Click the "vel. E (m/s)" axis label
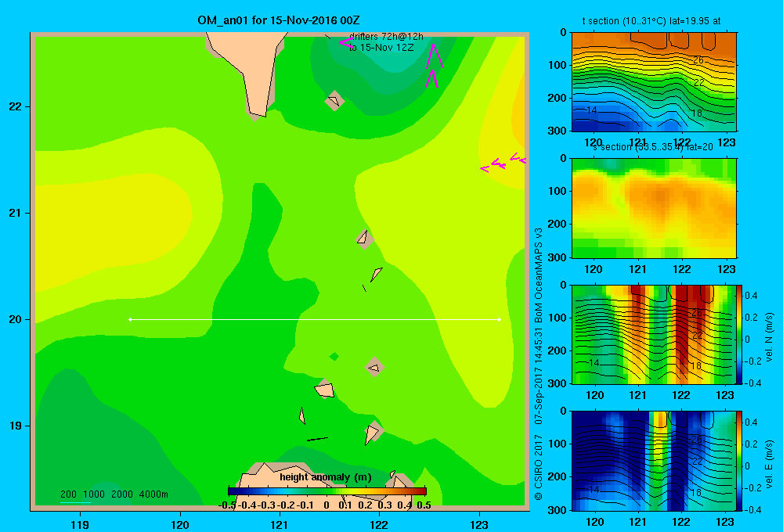 [769, 463]
